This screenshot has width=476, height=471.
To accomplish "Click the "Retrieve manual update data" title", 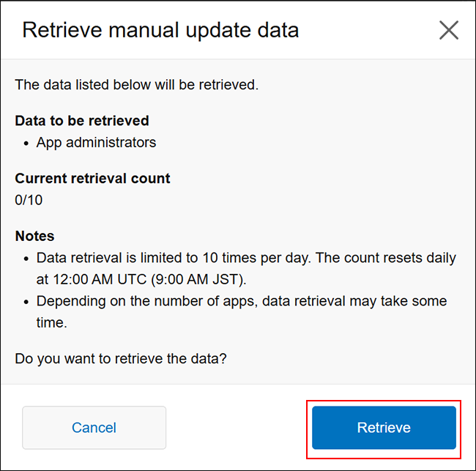I will pos(160,30).
